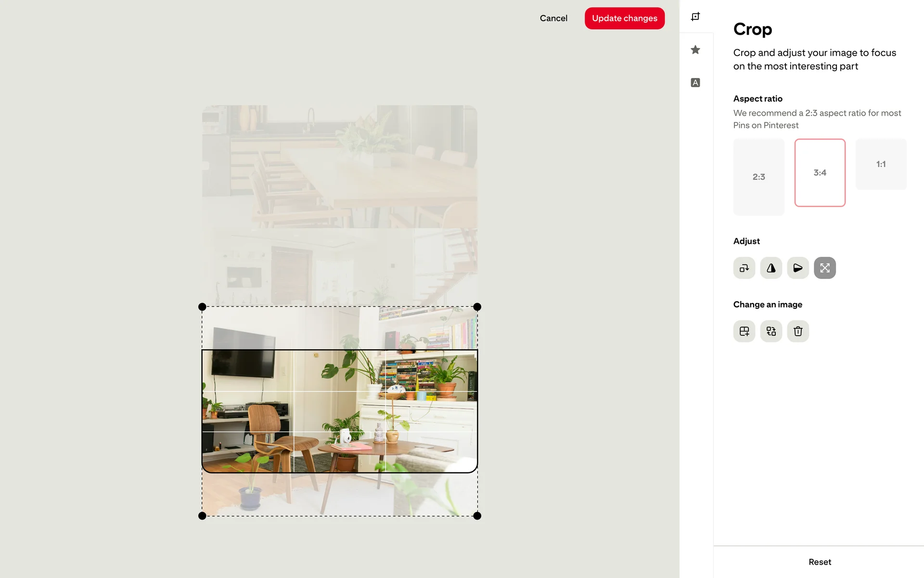Viewport: 924px width, 578px height.
Task: Add another image with the grid-plus icon
Action: point(744,331)
